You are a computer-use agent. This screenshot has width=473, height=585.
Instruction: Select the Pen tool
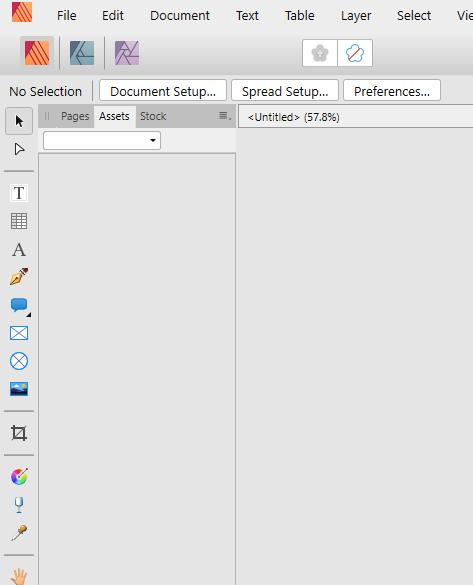19,277
